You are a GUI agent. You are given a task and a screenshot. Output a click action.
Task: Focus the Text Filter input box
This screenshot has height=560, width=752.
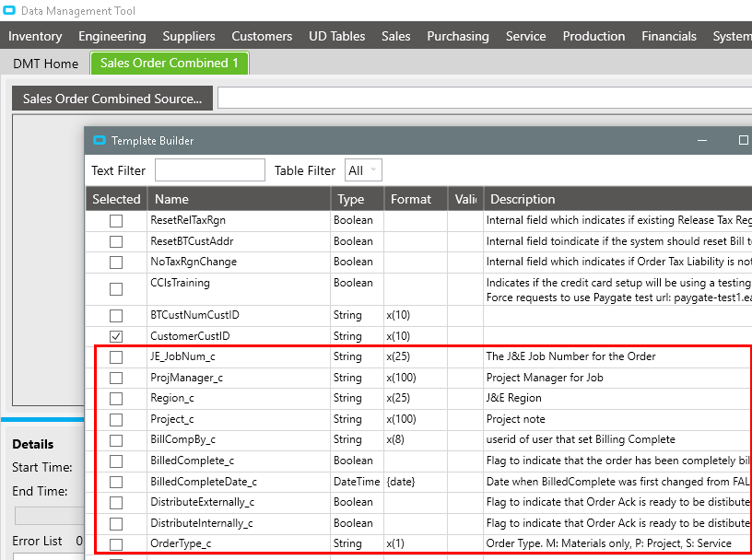(x=209, y=170)
